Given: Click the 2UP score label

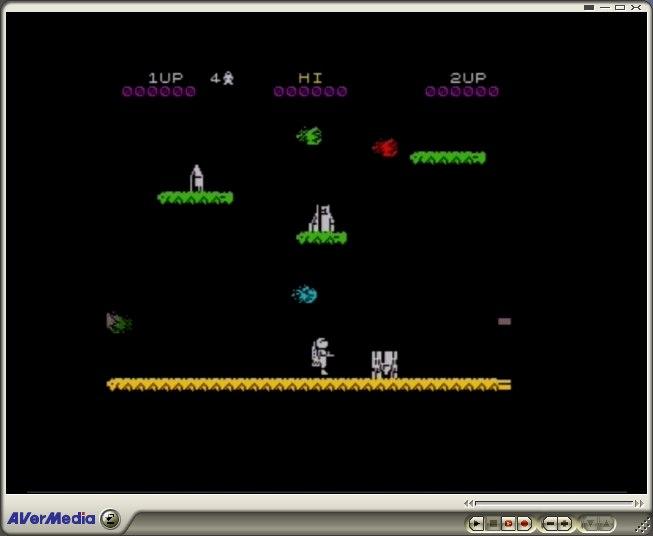Looking at the screenshot, I should tap(468, 78).
